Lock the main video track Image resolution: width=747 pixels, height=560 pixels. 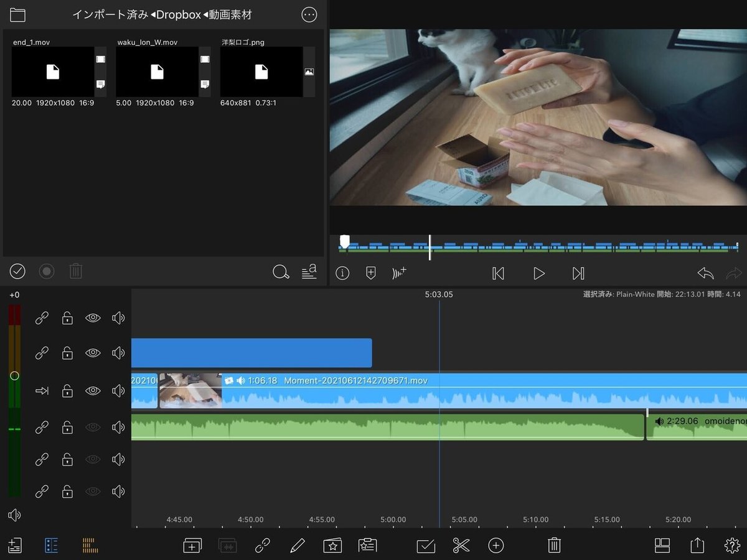point(67,391)
